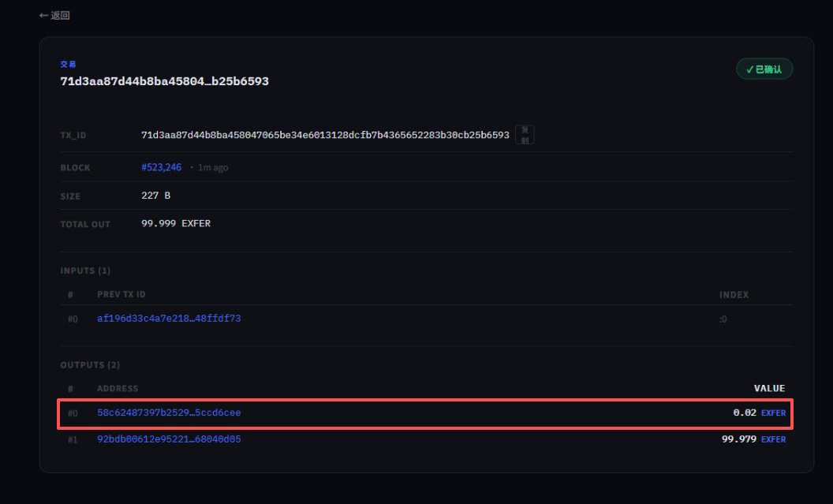Click the transaction title 71d3aa87d44b8ba45804…b25b6593

click(x=165, y=81)
